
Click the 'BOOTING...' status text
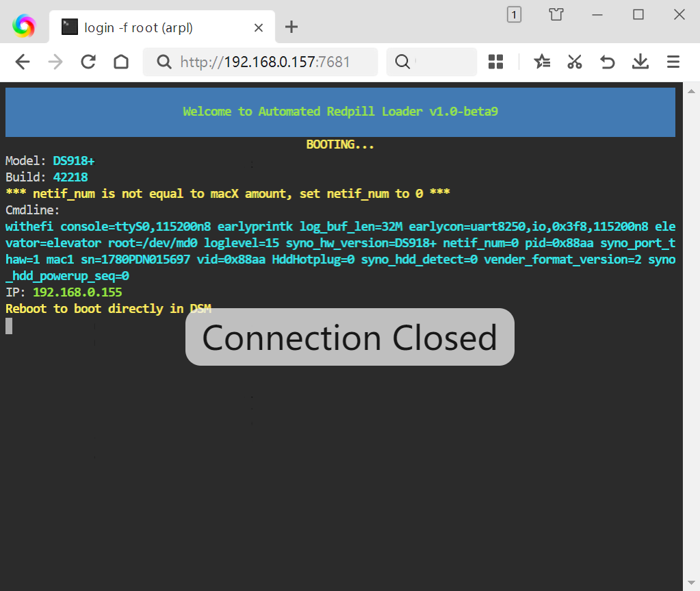click(x=340, y=144)
